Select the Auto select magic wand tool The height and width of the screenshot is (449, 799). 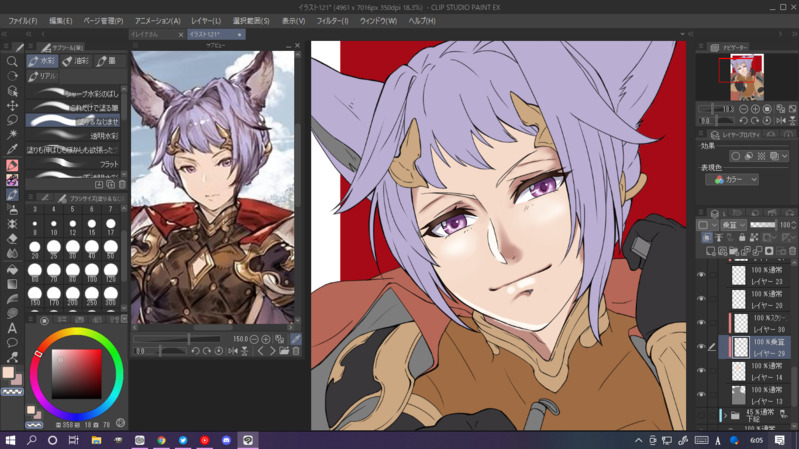[x=12, y=134]
